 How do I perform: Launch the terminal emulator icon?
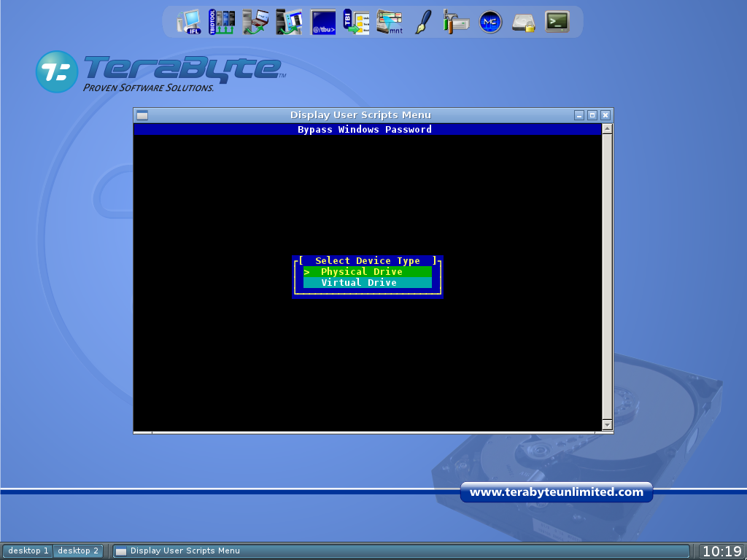(557, 22)
